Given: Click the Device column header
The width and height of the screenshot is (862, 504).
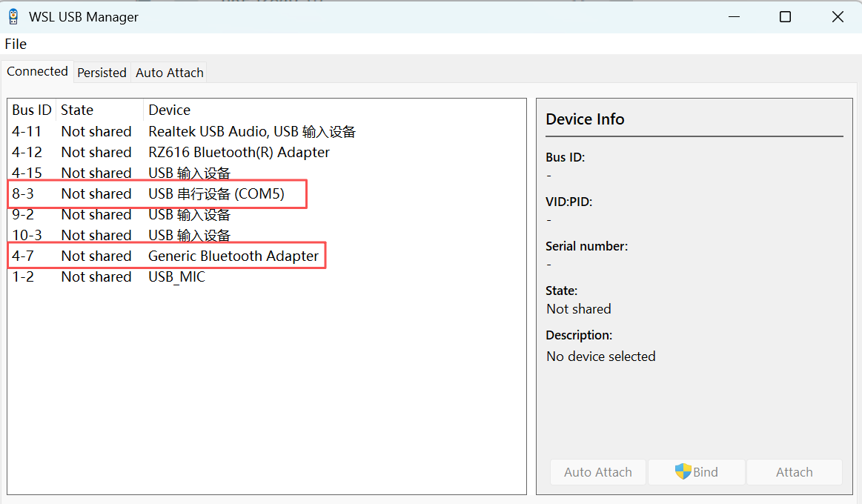Looking at the screenshot, I should click(x=169, y=110).
